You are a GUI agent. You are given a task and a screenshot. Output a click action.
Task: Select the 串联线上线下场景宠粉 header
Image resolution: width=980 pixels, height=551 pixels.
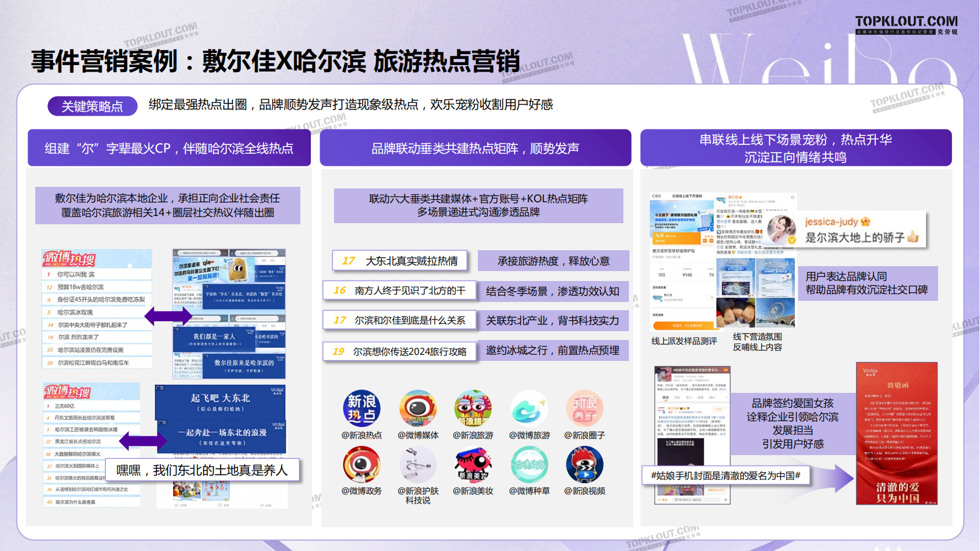pos(796,148)
